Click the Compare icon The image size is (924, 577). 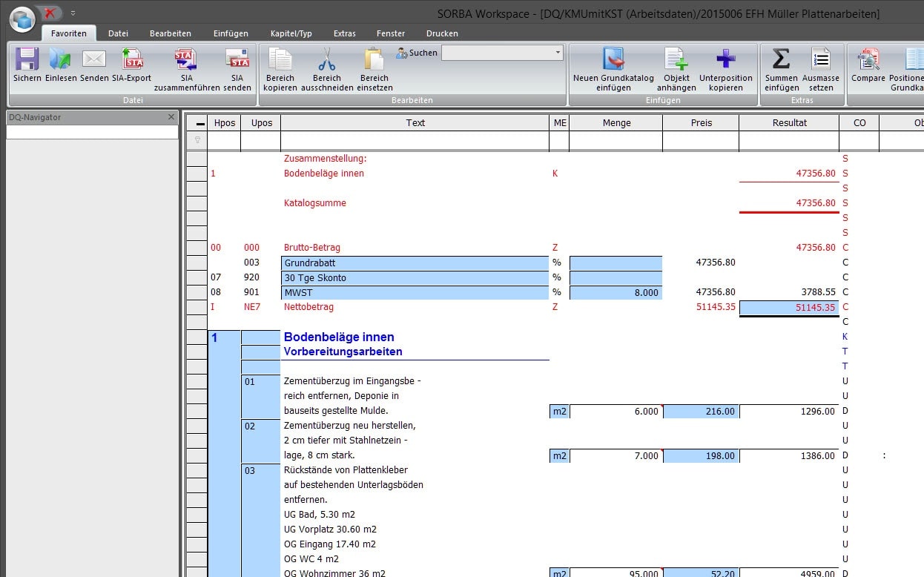868,59
